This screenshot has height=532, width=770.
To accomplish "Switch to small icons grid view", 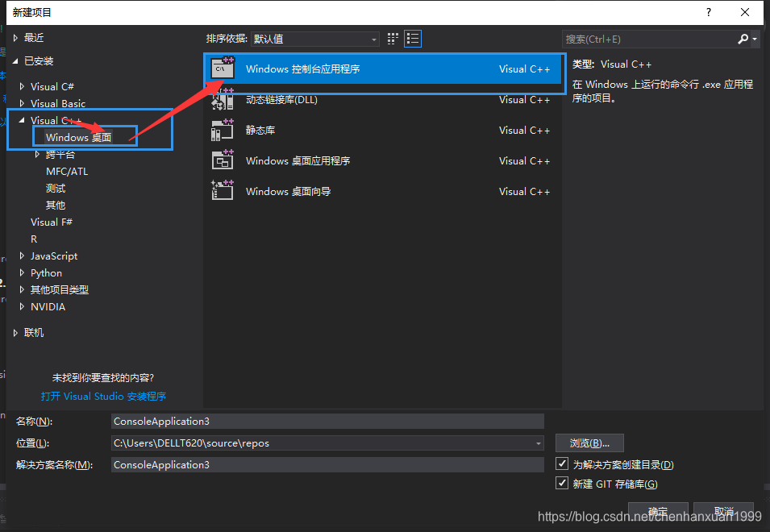I will pos(393,39).
